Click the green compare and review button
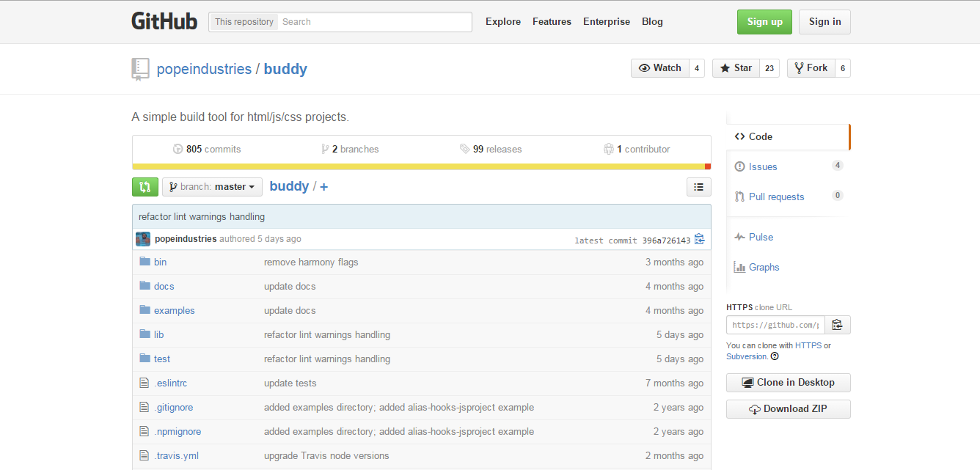This screenshot has width=980, height=470. coord(145,187)
